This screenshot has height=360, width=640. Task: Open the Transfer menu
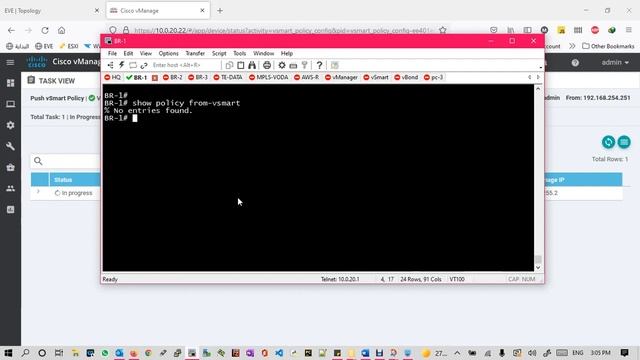[x=195, y=53]
